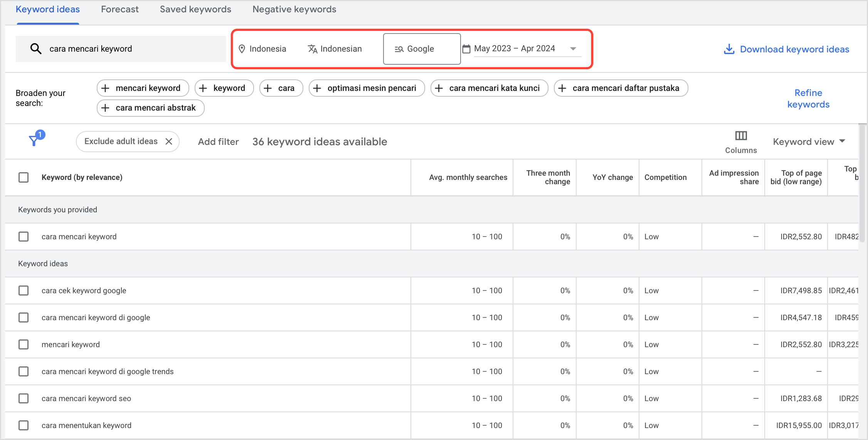Expand the date range dropdown arrow

(x=573, y=49)
